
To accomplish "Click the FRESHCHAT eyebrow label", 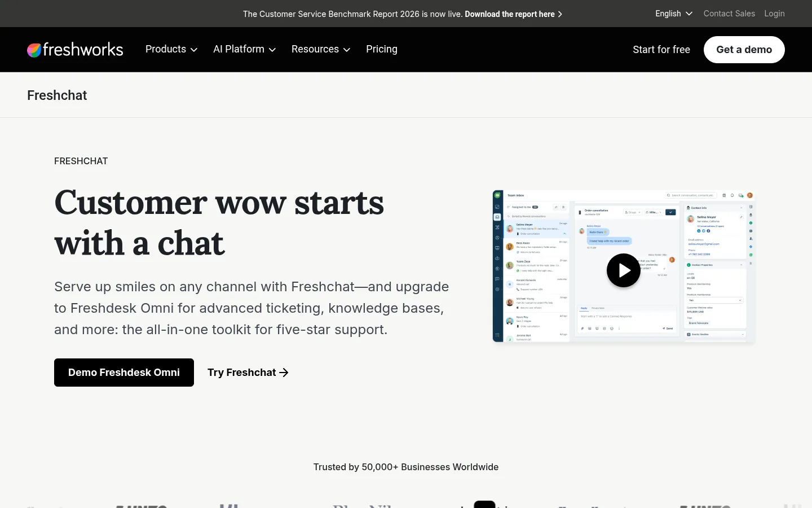I will coord(81,161).
